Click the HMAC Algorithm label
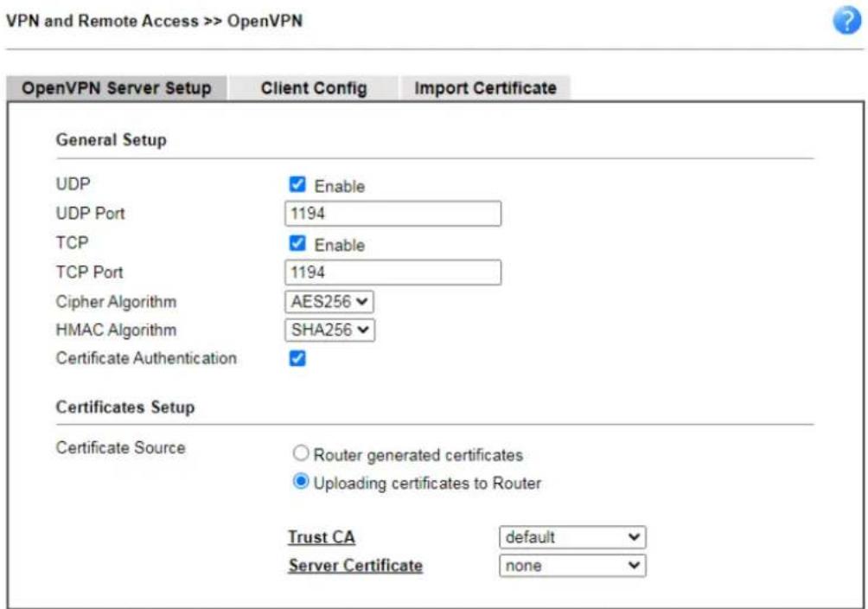This screenshot has height=609, width=868. pyautogui.click(x=116, y=330)
